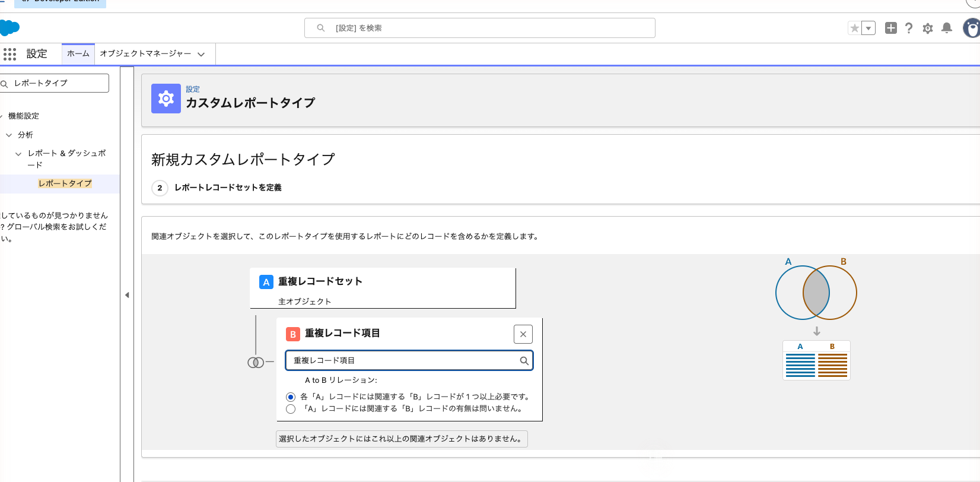980x482 pixels.
Task: Click the step 2 circle indicator
Action: [160, 188]
